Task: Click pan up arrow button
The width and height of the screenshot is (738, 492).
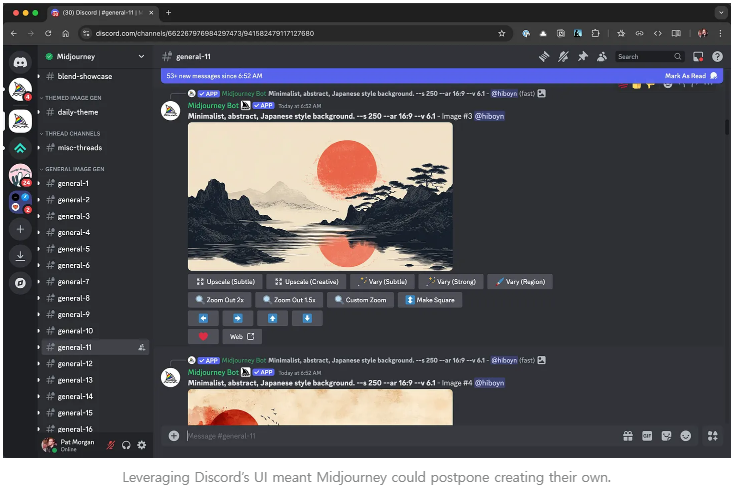Action: pos(273,318)
